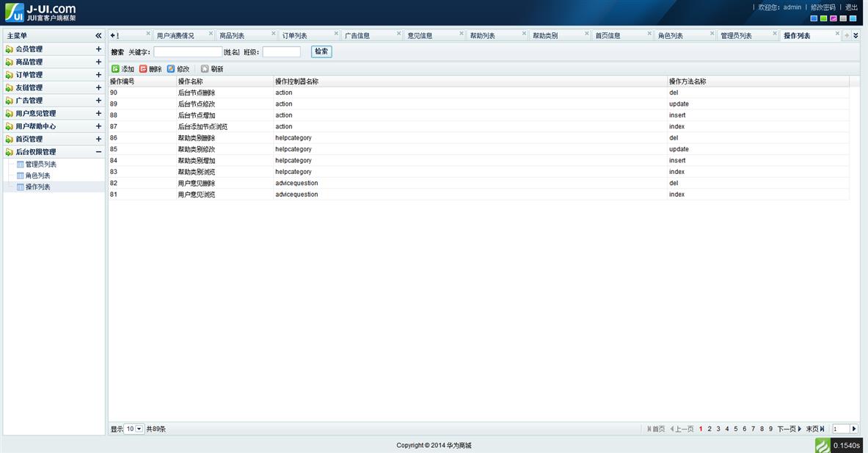Click the 修改 (edit) toolbar icon

(171, 69)
